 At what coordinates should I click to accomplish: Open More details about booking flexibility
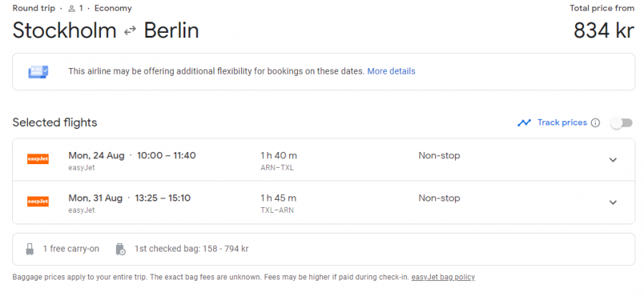tap(391, 72)
